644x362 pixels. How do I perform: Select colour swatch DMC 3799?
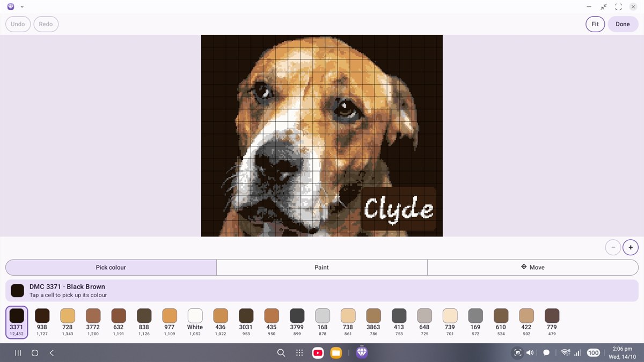pyautogui.click(x=297, y=322)
